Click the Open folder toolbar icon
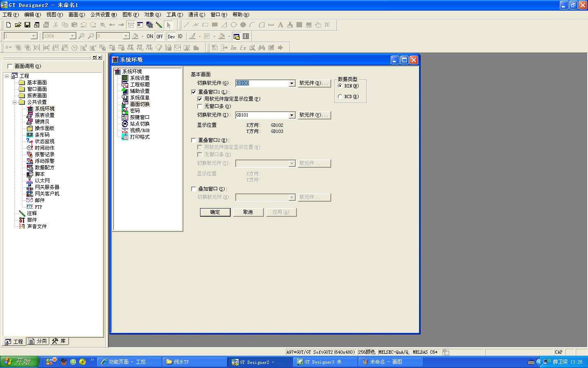The width and height of the screenshot is (588, 368). tap(18, 25)
